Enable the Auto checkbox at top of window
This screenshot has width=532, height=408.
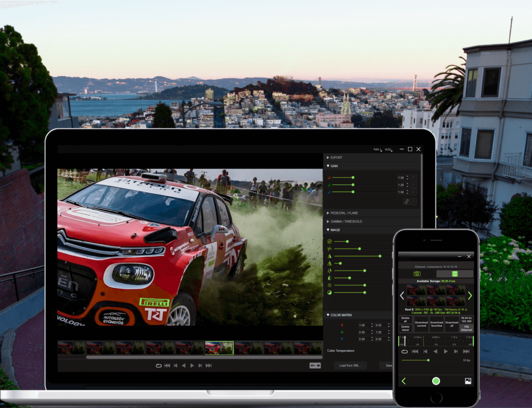click(x=392, y=150)
